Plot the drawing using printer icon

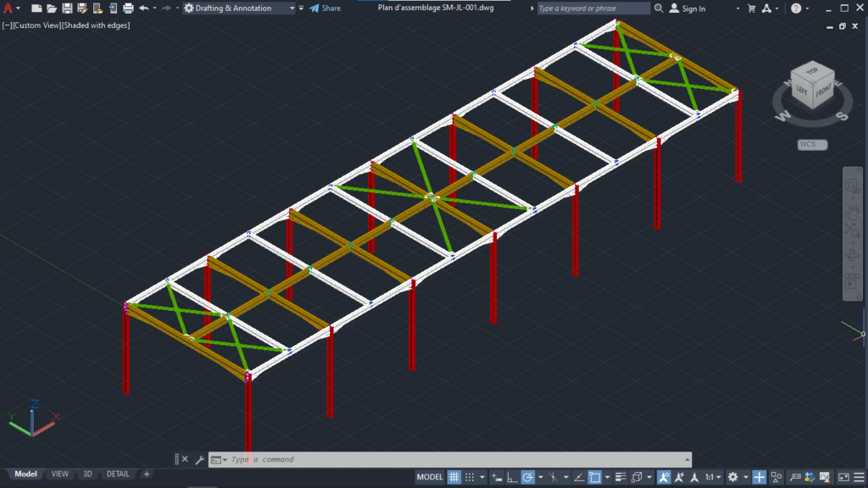click(x=128, y=8)
